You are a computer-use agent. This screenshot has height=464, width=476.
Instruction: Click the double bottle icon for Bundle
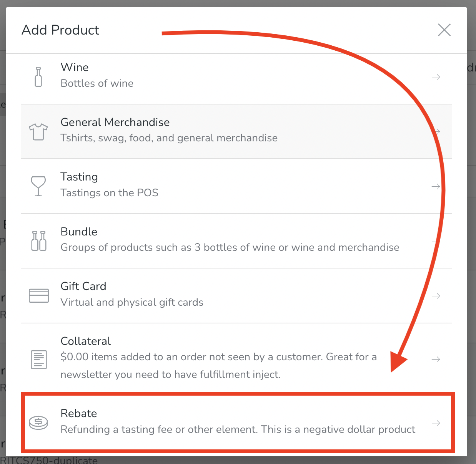pos(38,240)
